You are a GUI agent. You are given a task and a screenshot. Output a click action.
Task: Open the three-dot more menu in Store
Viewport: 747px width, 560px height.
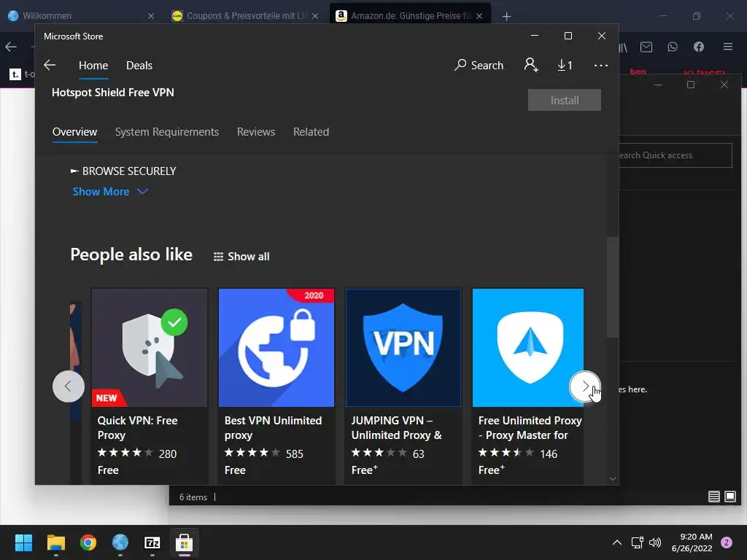(x=601, y=65)
